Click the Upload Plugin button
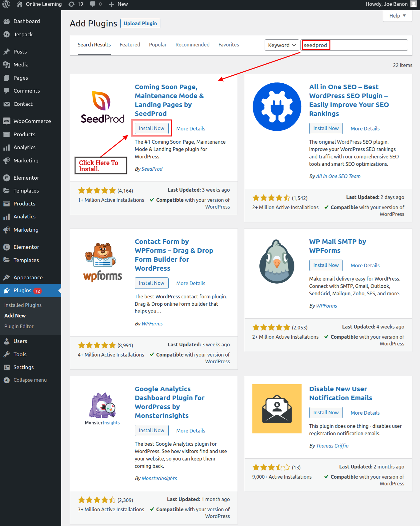The width and height of the screenshot is (420, 526). [140, 24]
